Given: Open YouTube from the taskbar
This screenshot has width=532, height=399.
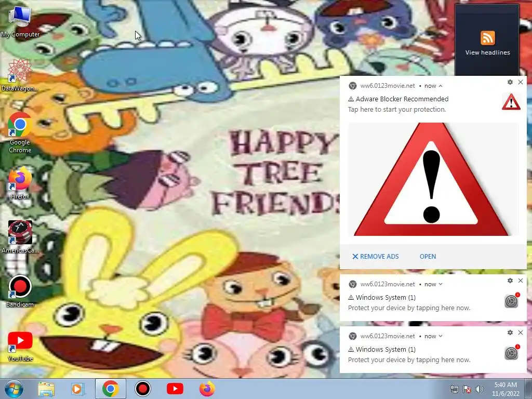Looking at the screenshot, I should pos(175,389).
